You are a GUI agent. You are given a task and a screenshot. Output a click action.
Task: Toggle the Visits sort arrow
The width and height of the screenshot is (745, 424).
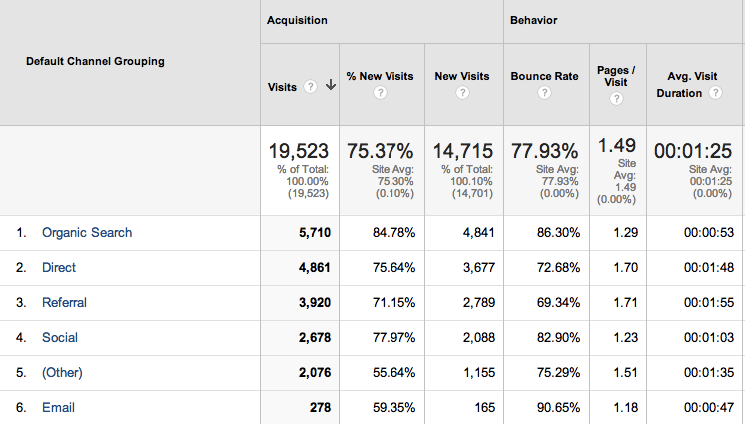coord(331,86)
